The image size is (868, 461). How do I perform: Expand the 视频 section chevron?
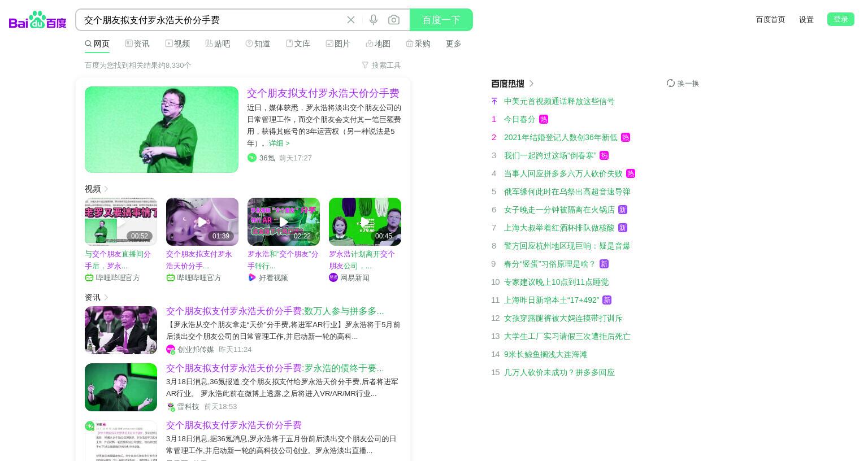(106, 189)
